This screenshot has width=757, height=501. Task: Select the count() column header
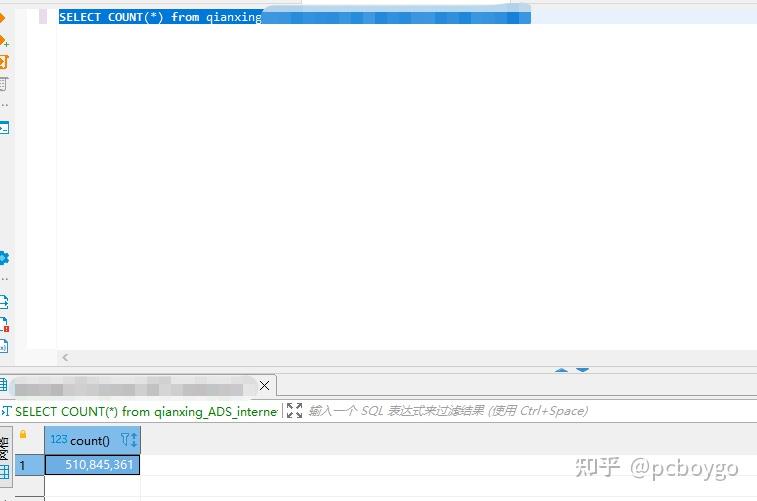point(92,440)
